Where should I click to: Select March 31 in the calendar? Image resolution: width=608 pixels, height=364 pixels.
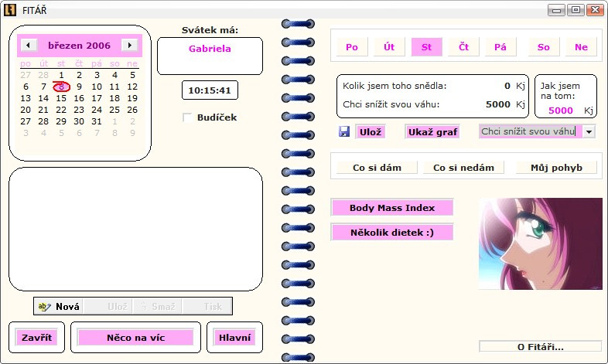tap(97, 121)
